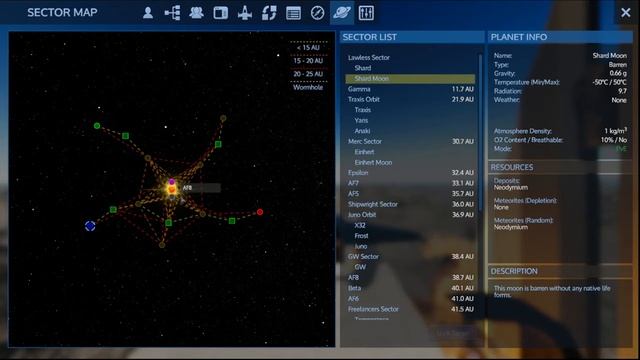The image size is (640, 360).
Task: Select the green circle node on map
Action: coord(97,126)
